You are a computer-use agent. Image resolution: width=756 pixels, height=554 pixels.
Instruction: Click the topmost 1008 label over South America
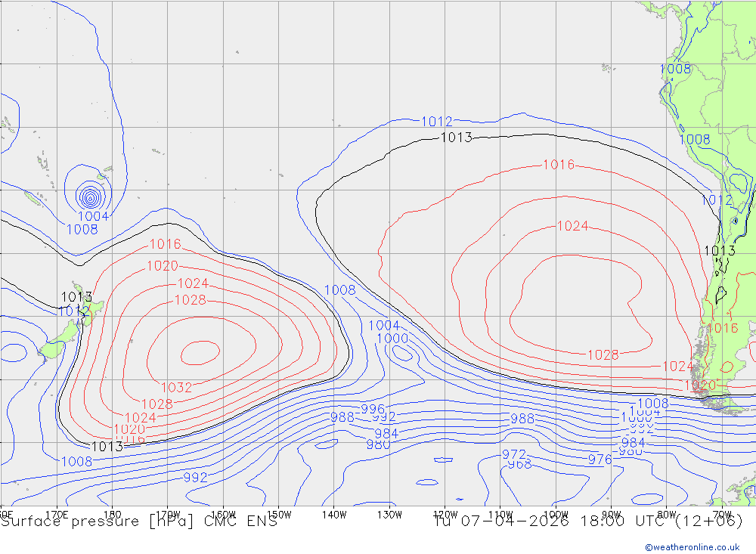click(x=675, y=69)
